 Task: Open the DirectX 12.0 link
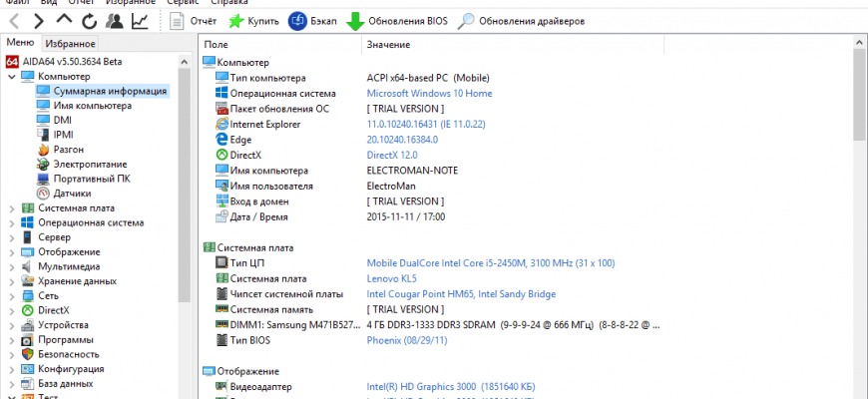392,156
